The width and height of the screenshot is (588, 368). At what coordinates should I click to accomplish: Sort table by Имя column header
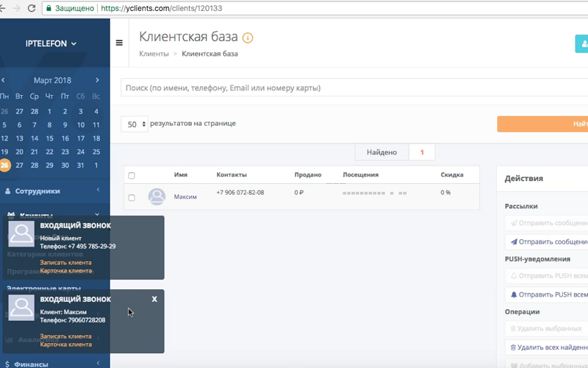pos(181,174)
